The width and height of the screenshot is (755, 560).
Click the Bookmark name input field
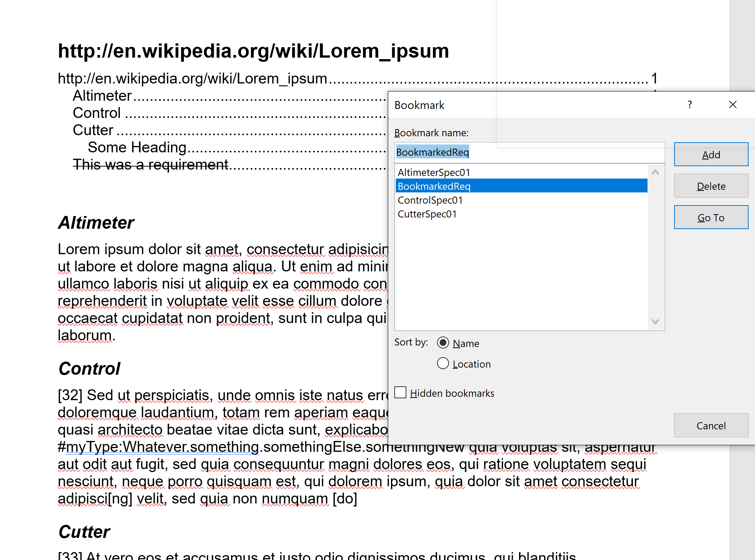pyautogui.click(x=530, y=152)
